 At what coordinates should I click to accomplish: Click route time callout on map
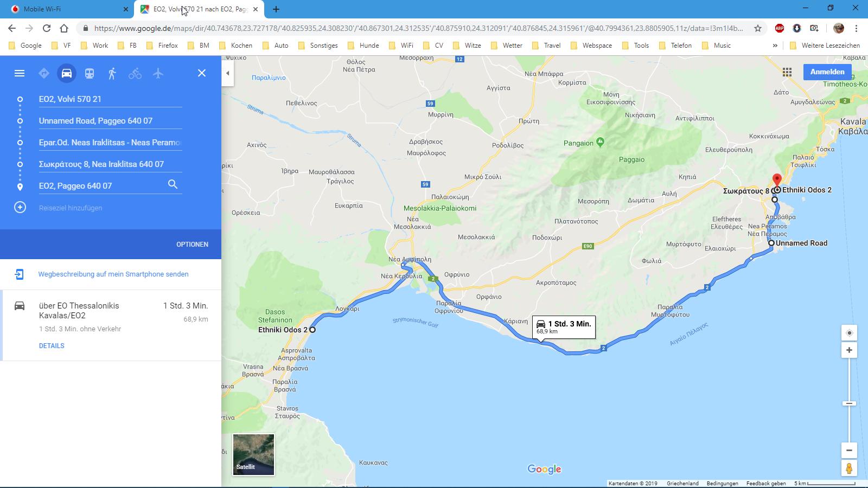[564, 327]
